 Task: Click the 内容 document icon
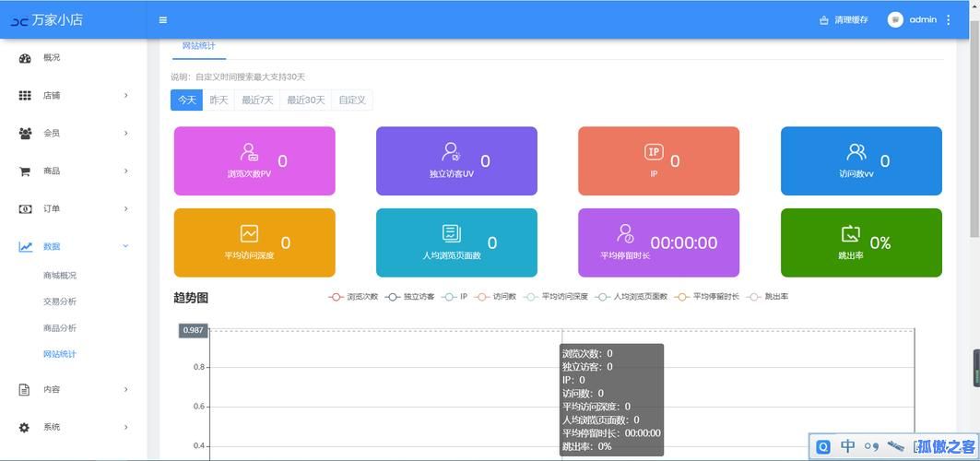[x=24, y=390]
